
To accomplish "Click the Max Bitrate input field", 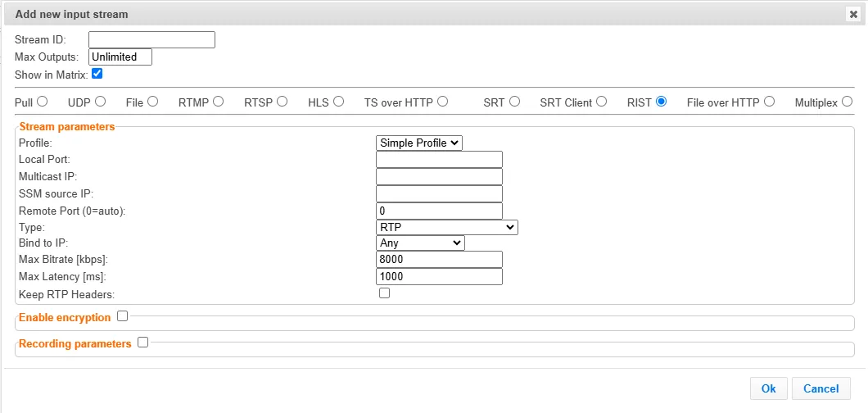I will pos(439,260).
